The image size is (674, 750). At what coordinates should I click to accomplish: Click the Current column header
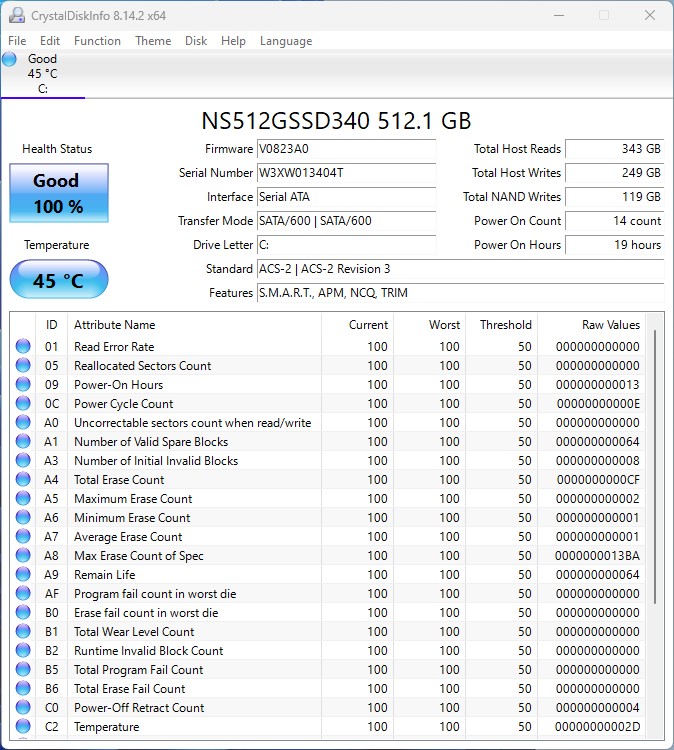click(357, 325)
